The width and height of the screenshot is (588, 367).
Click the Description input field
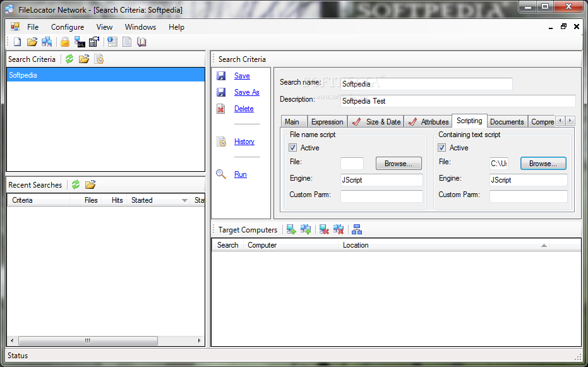tap(458, 101)
